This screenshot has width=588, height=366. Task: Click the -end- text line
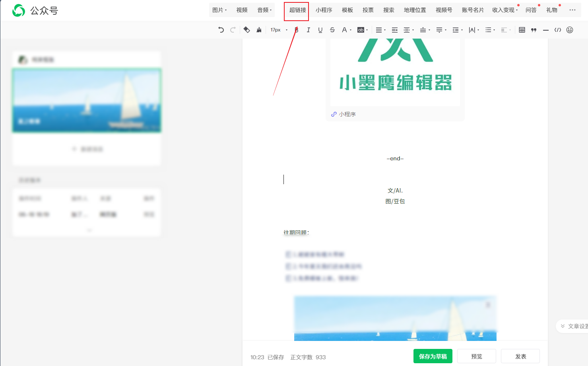[395, 158]
